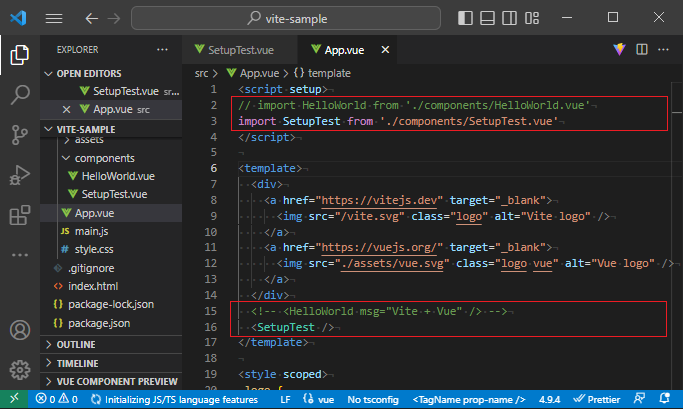This screenshot has height=409, width=683.
Task: Open package-lock.json in the file tree
Action: click(111, 304)
